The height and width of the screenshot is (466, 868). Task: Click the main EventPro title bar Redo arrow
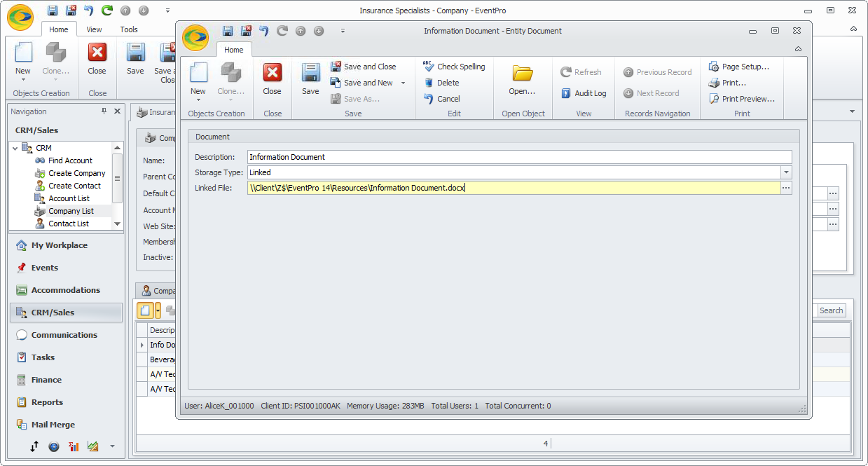tap(107, 11)
